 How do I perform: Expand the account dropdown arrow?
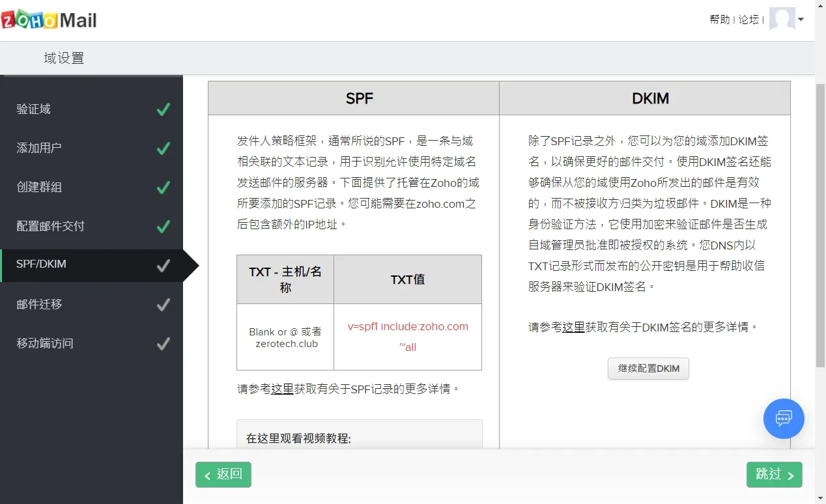click(x=801, y=20)
